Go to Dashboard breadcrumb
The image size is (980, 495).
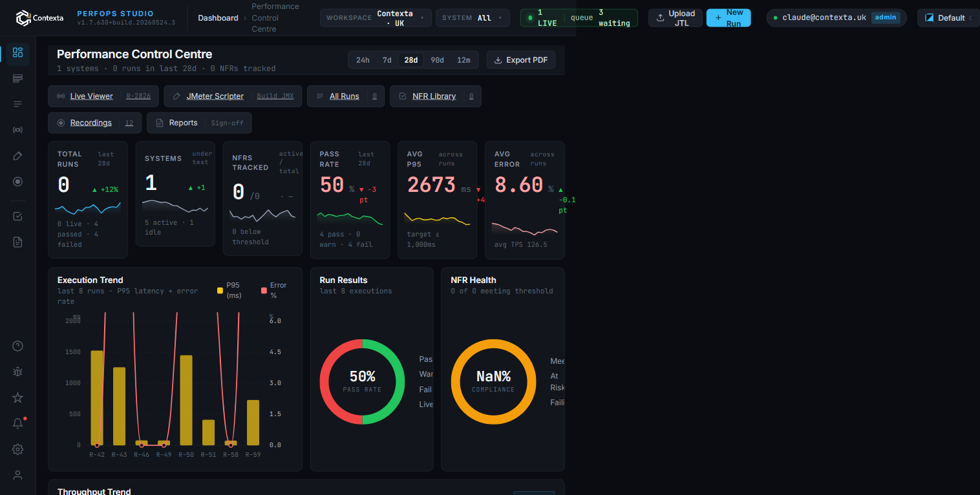[218, 18]
